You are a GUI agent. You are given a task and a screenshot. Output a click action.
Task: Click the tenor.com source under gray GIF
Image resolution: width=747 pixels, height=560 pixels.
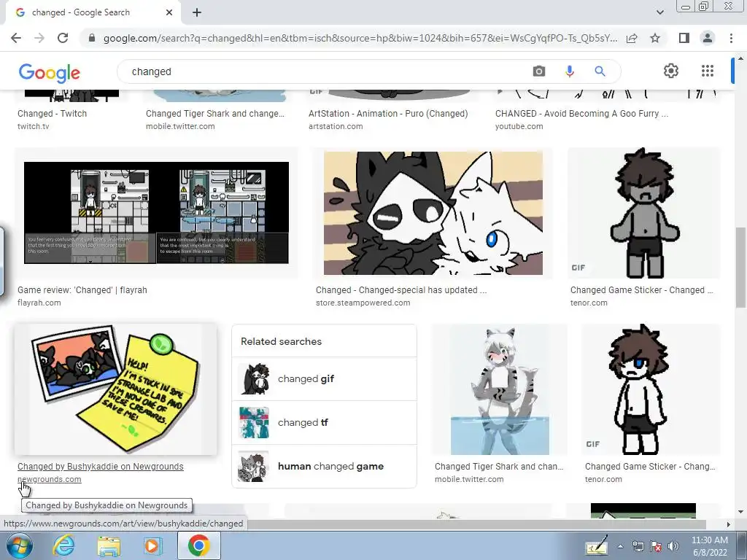[589, 303]
